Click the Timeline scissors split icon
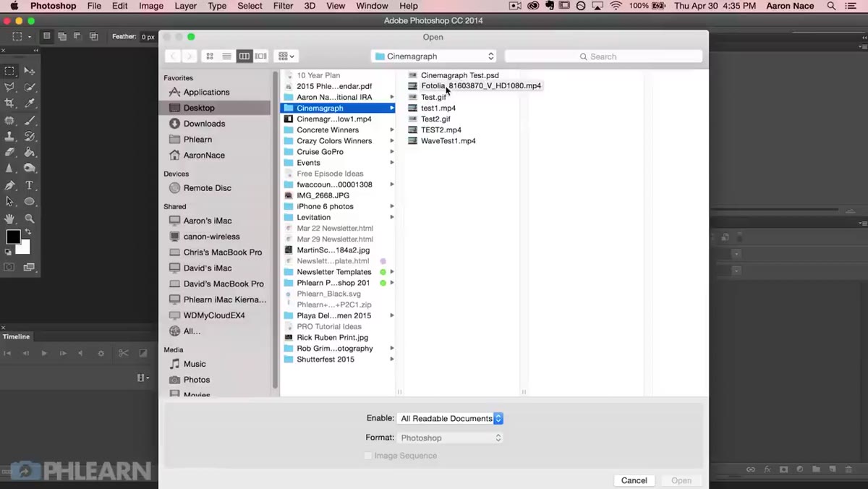This screenshot has width=868, height=489. pos(123,353)
